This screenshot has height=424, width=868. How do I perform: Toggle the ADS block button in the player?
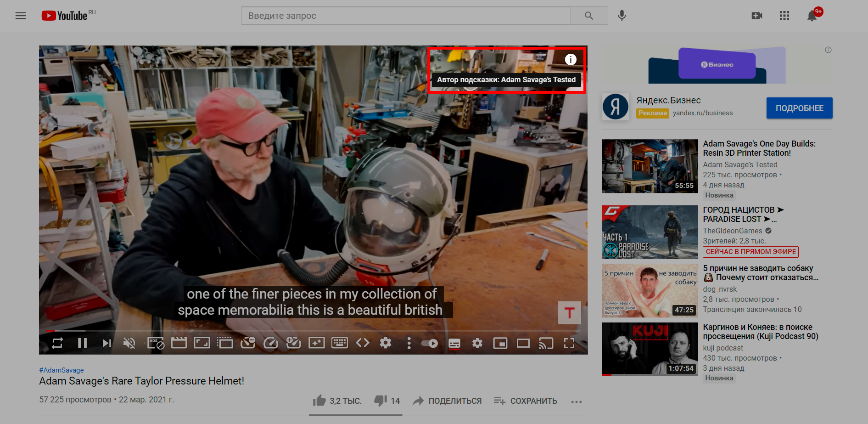156,343
